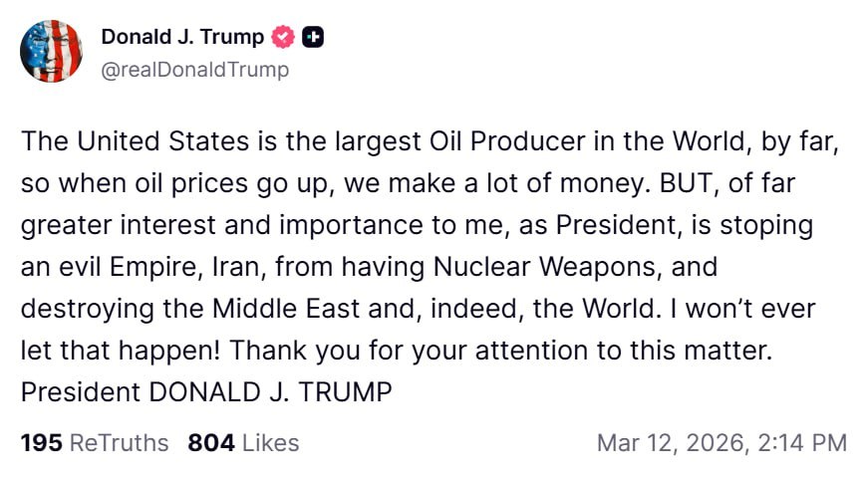Select the word Likes
The image size is (868, 480).
pyautogui.click(x=271, y=443)
